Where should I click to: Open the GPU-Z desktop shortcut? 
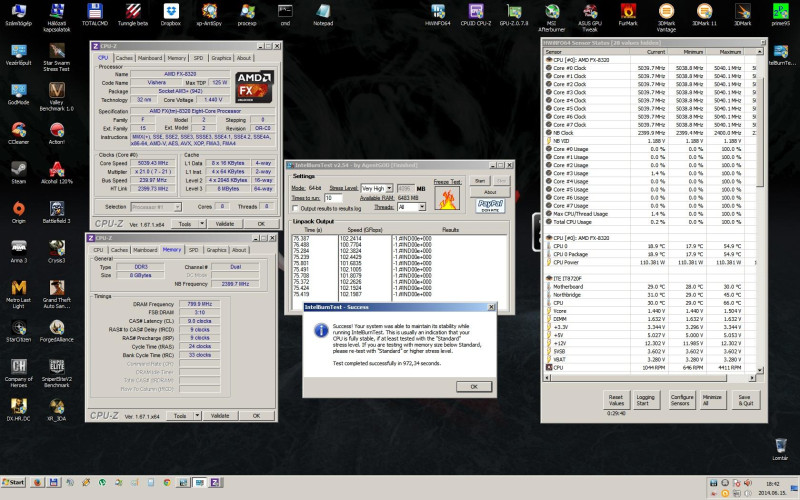coord(514,14)
